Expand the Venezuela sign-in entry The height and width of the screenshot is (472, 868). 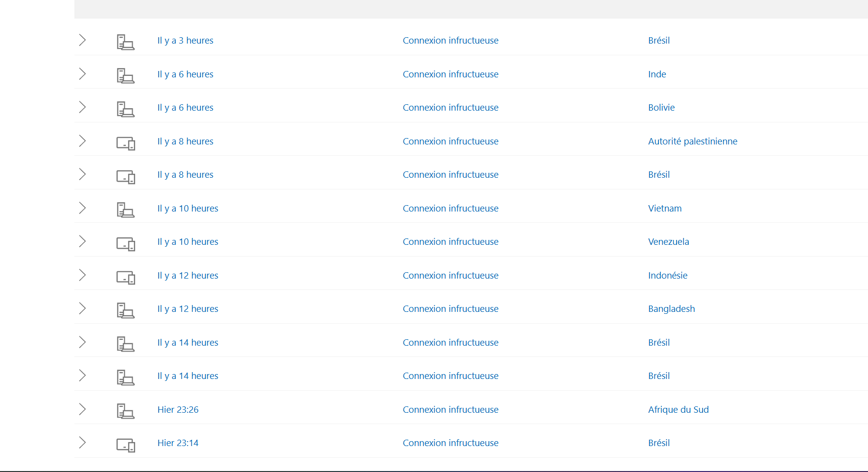[x=82, y=241]
